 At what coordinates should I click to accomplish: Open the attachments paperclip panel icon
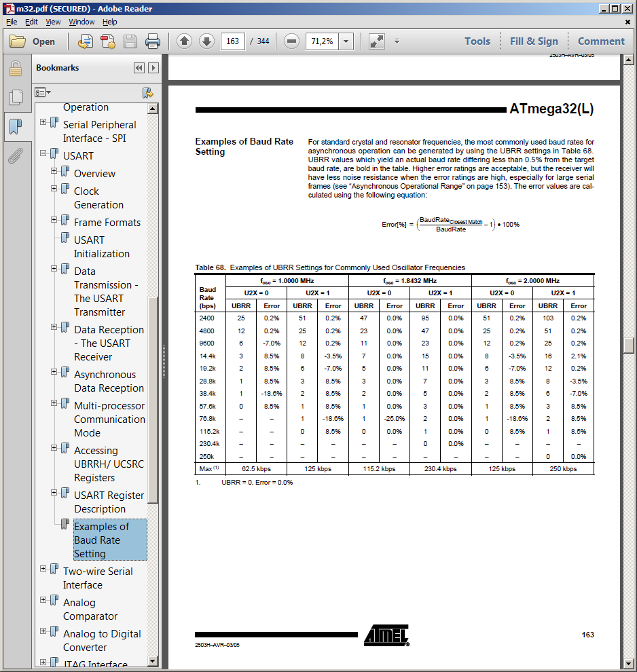tap(16, 156)
